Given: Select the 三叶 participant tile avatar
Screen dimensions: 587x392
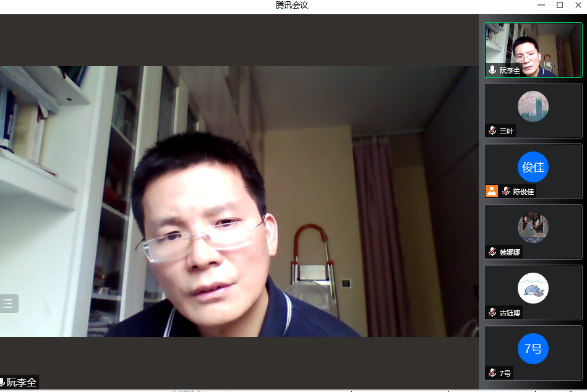Looking at the screenshot, I should [533, 106].
